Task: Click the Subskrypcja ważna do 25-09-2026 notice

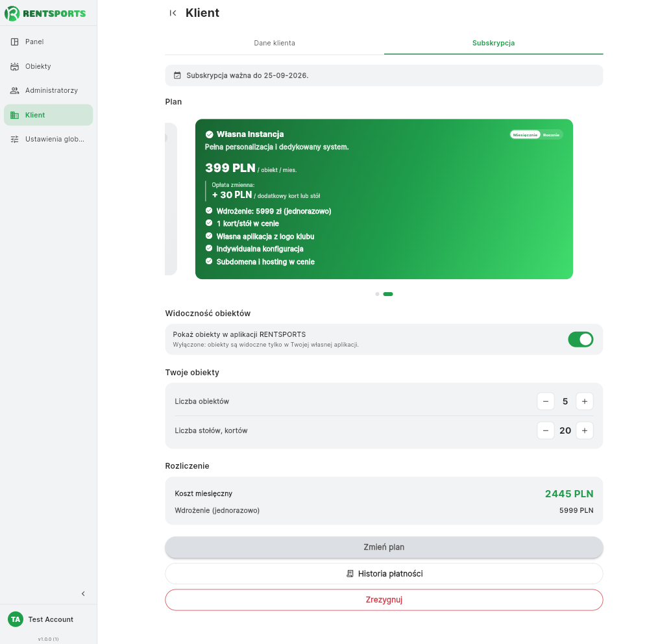Action: tap(384, 75)
